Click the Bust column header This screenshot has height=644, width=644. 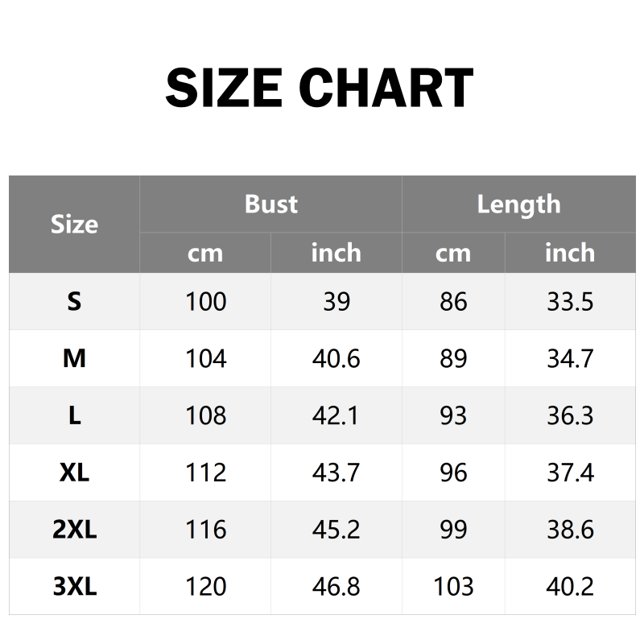tap(270, 204)
